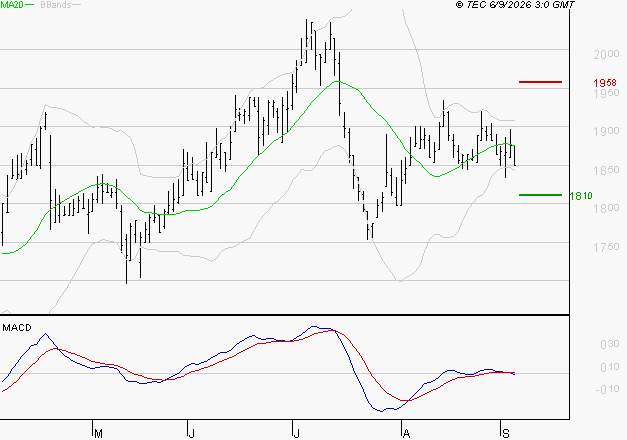Click the green 1810 support value
This screenshot has width=627, height=440.
(x=581, y=196)
